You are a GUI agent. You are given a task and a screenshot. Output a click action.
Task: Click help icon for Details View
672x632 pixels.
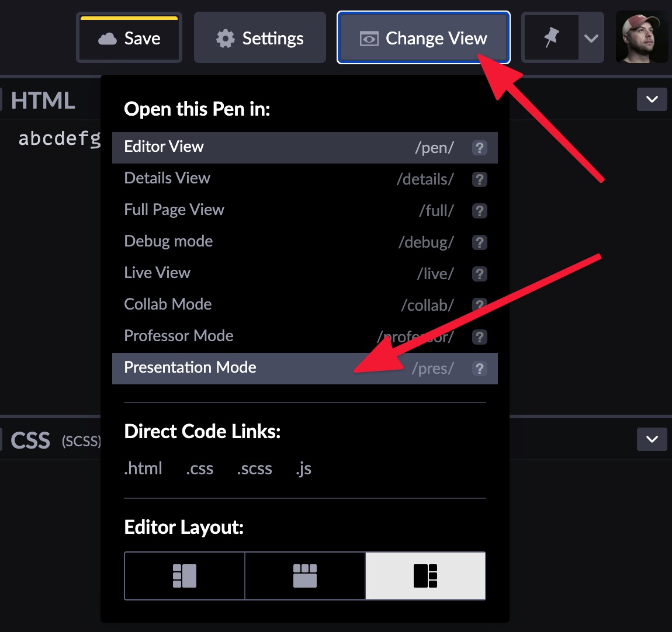point(480,179)
